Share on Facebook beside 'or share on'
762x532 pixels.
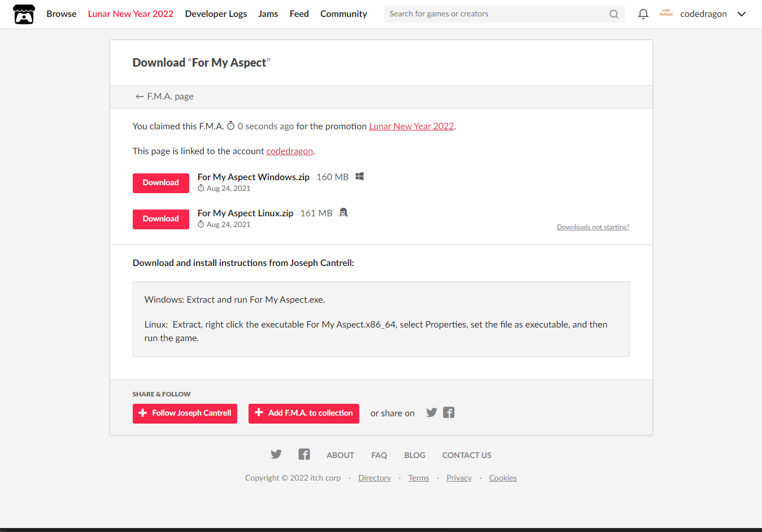[449, 413]
